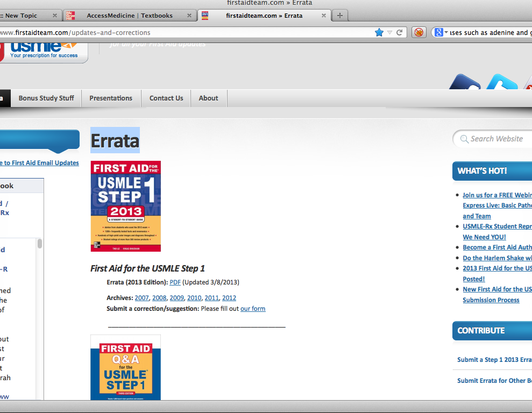
Task: Close the AccessMedicine Textbooks tab
Action: tap(189, 15)
